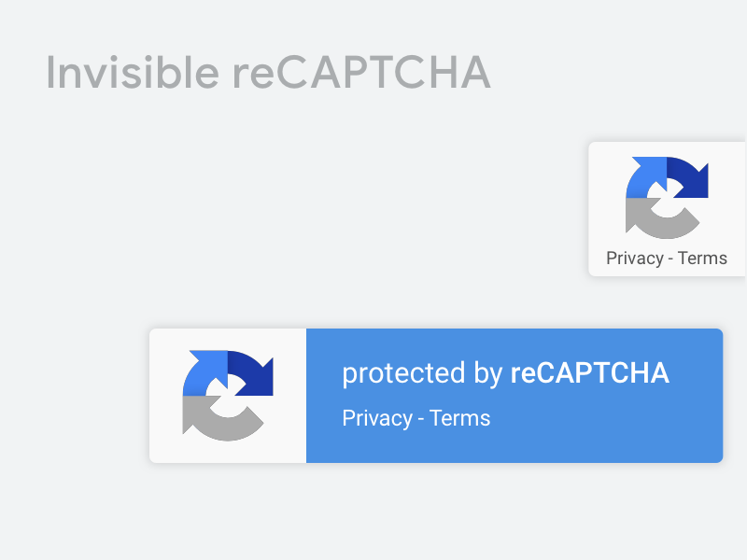Viewport: 747px width, 560px height.
Task: Click the reCAPTCHA logo in the wide badge
Action: coord(228,396)
